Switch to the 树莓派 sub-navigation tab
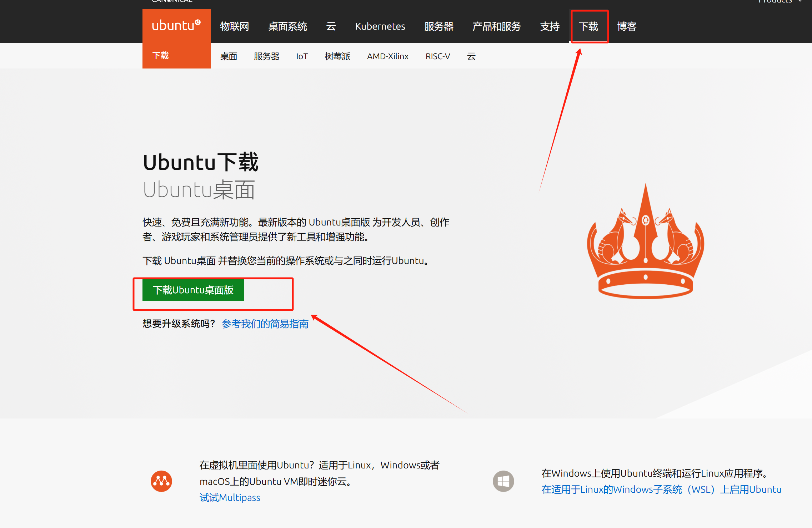812x528 pixels. coord(338,56)
